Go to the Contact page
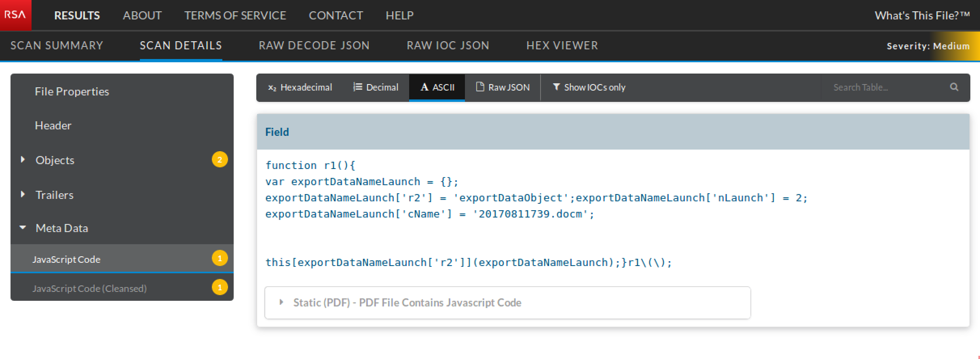The width and height of the screenshot is (980, 359). coord(336,15)
